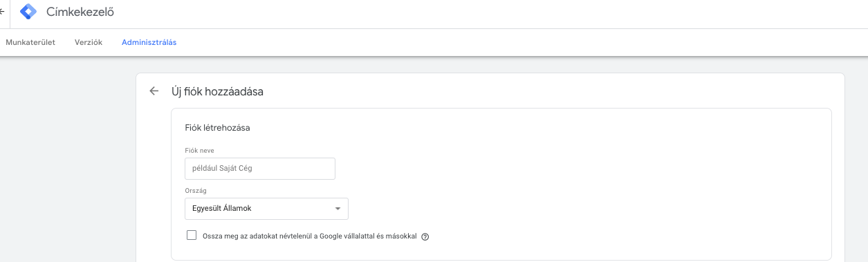Screen dimensions: 868x262
Task: Click the 'Ossza meg az adatokat névtelenül' label
Action: tap(310, 236)
